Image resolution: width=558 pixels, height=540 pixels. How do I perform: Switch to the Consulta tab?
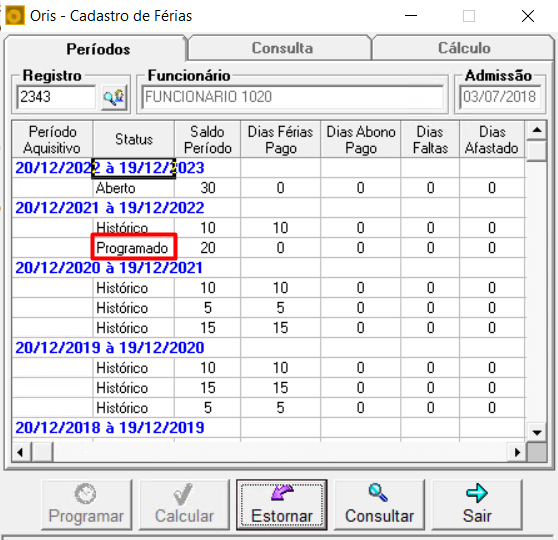[281, 48]
